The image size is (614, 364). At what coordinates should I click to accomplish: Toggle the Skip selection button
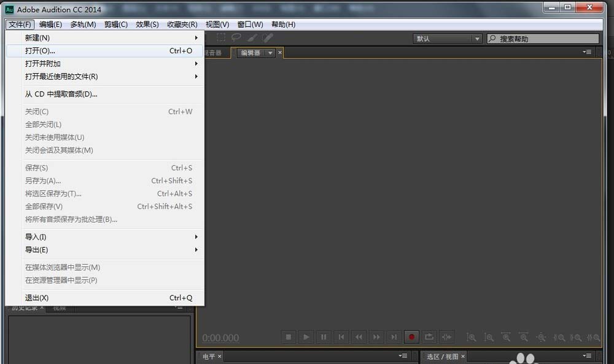pyautogui.click(x=446, y=337)
